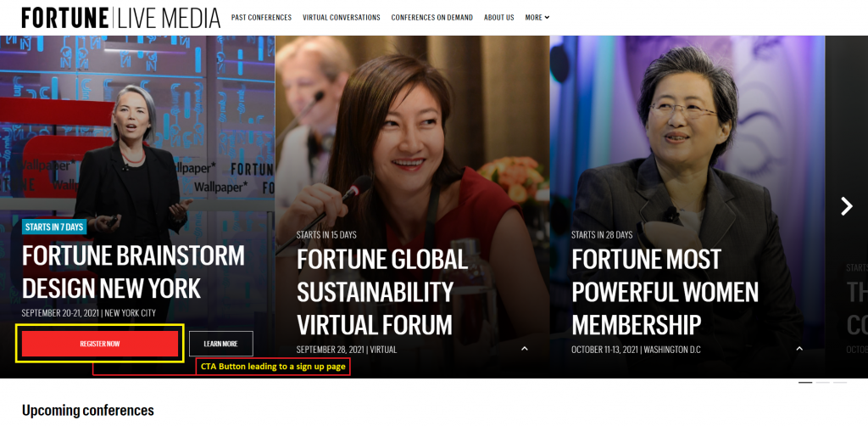
Task: Expand Most Powerful Women Membership card chevron
Action: (799, 349)
